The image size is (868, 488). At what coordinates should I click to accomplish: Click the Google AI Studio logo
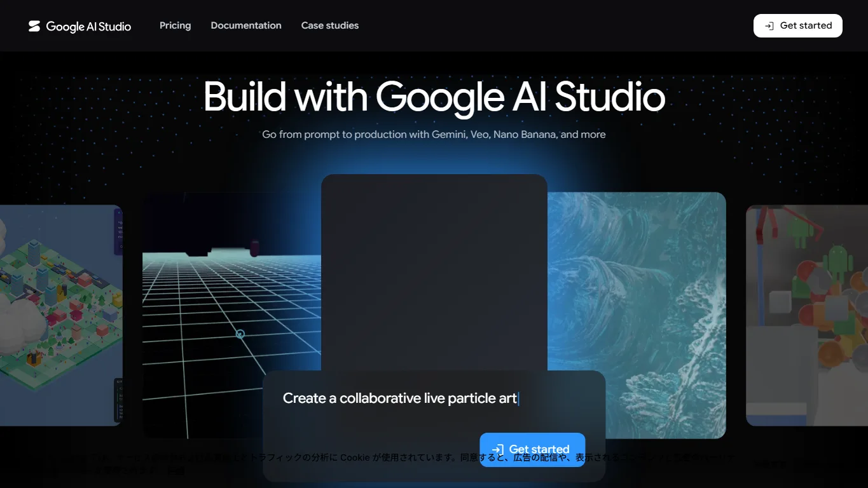pyautogui.click(x=79, y=26)
